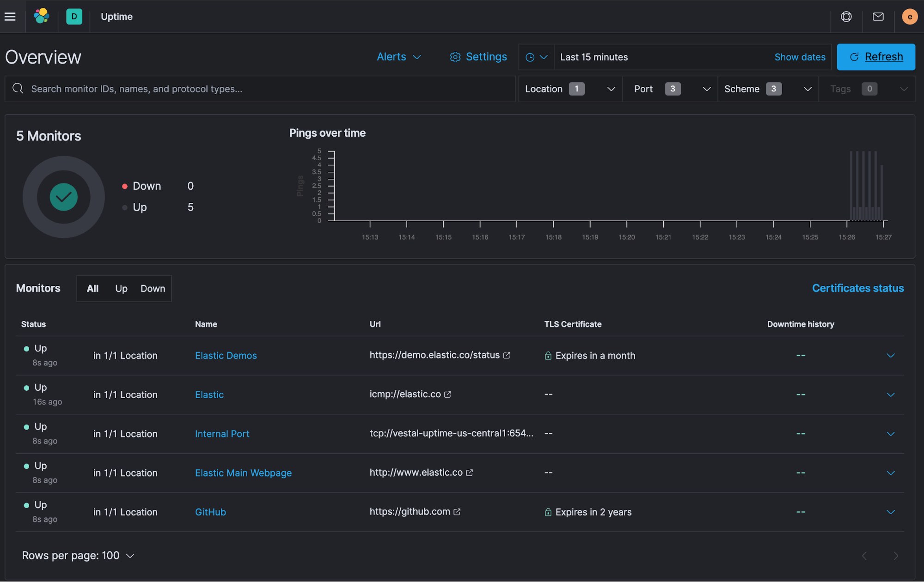Image resolution: width=924 pixels, height=582 pixels.
Task: Open the Location filter dropdown
Action: click(570, 89)
